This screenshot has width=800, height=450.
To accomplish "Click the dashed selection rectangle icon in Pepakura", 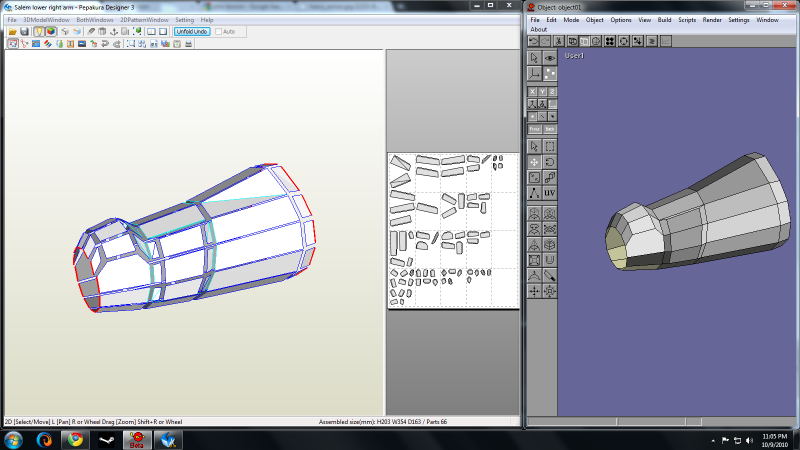I will 131,44.
